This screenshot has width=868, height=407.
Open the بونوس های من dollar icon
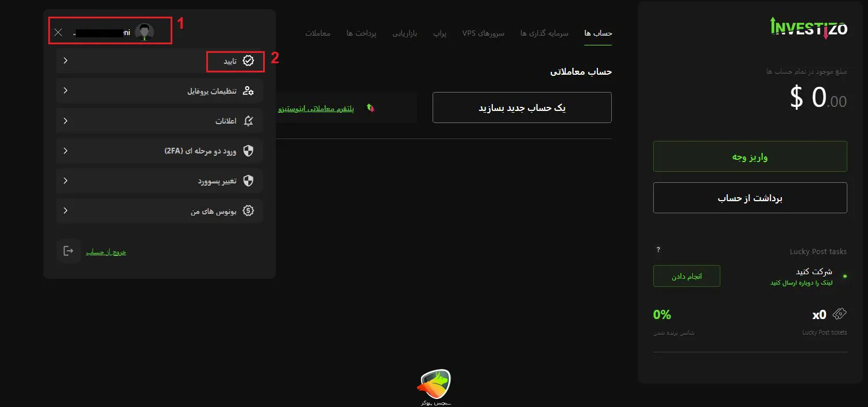point(248,210)
